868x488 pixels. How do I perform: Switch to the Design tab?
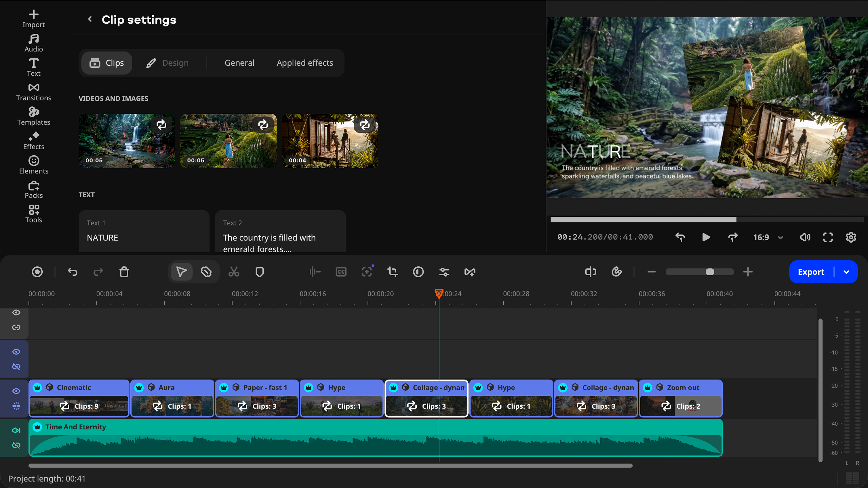[x=167, y=63]
